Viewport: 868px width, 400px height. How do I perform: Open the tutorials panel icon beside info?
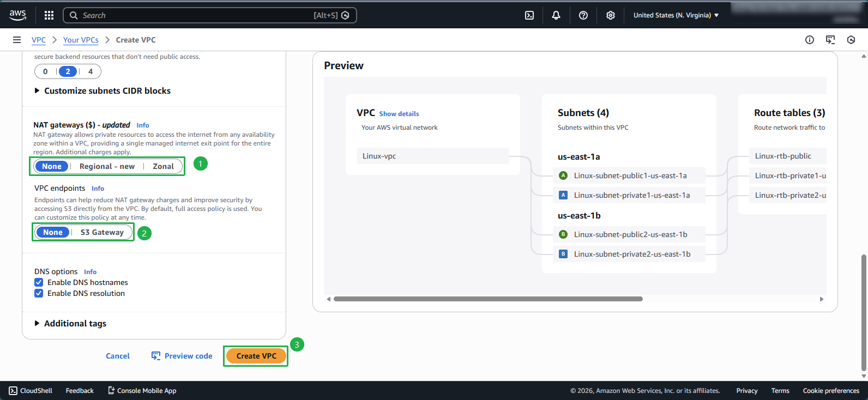click(830, 40)
